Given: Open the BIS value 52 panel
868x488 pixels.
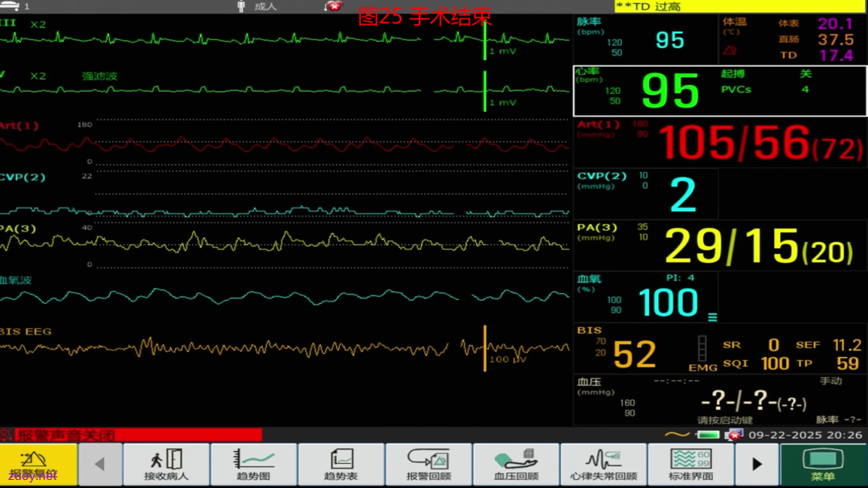Looking at the screenshot, I should (634, 355).
